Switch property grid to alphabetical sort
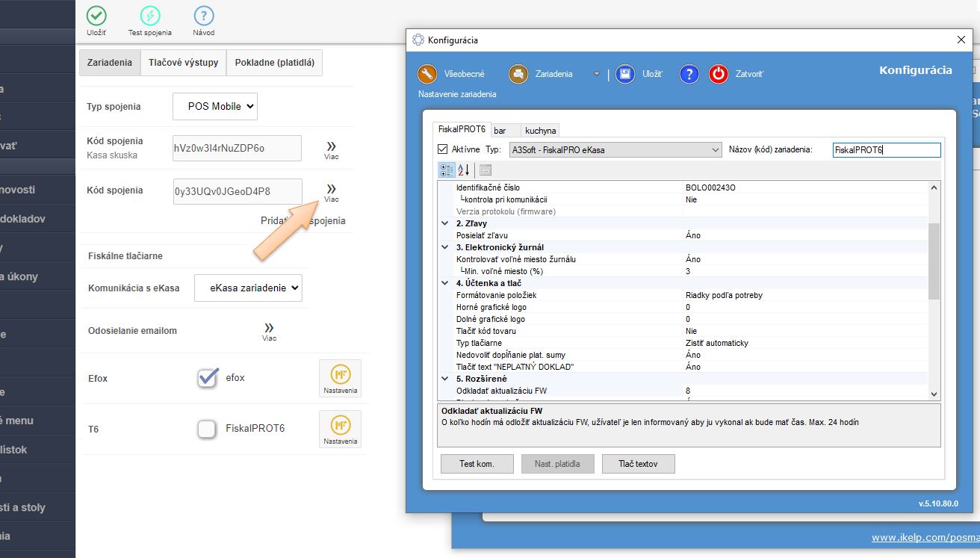Viewport: 980px width, 558px height. [x=464, y=170]
